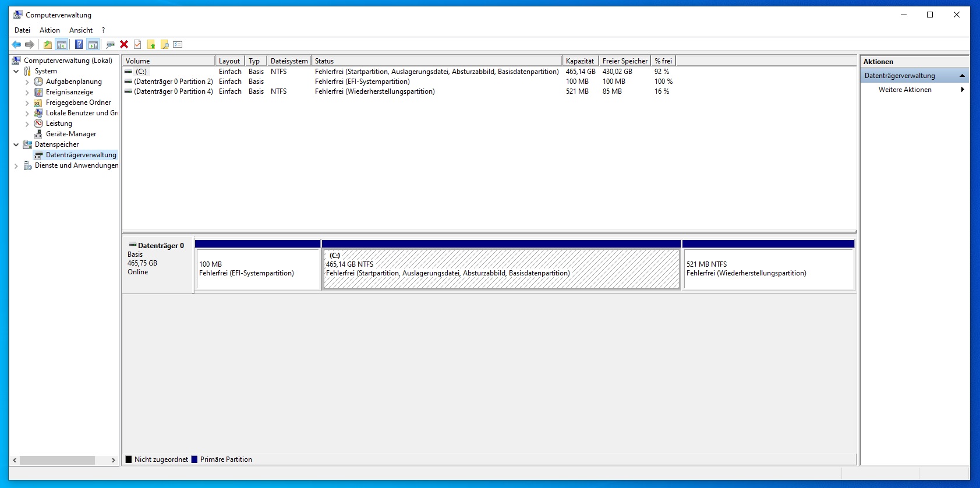This screenshot has width=980, height=488.
Task: Toggle the console tree show/hide button
Action: (61, 44)
